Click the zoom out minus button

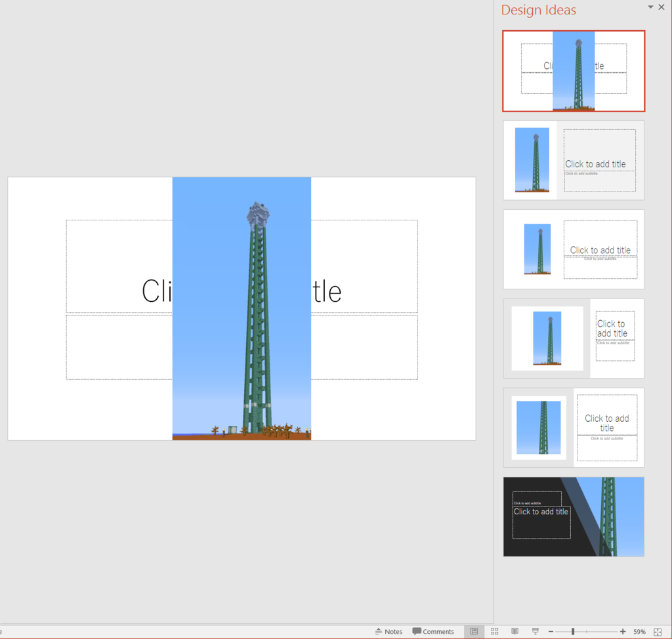tap(551, 632)
